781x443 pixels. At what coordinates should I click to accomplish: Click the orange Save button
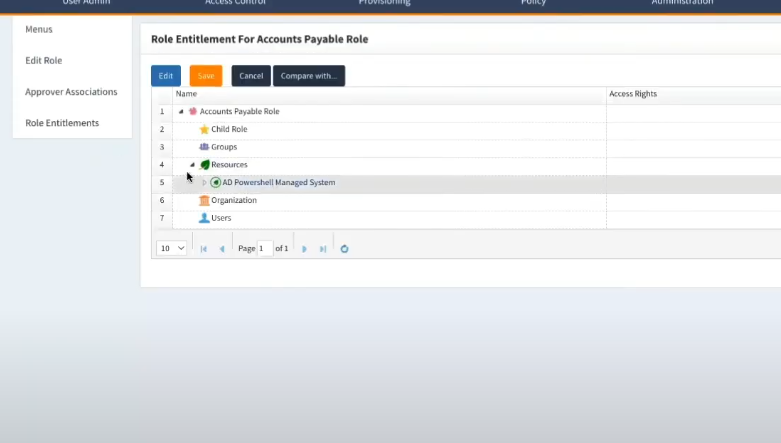(206, 76)
